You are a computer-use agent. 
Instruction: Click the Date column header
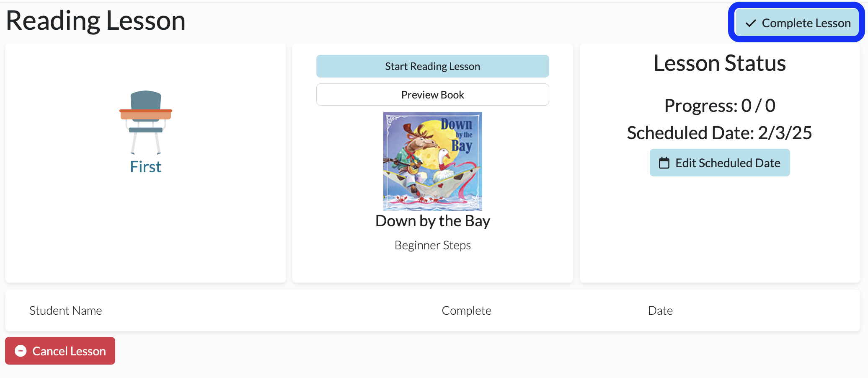point(660,311)
